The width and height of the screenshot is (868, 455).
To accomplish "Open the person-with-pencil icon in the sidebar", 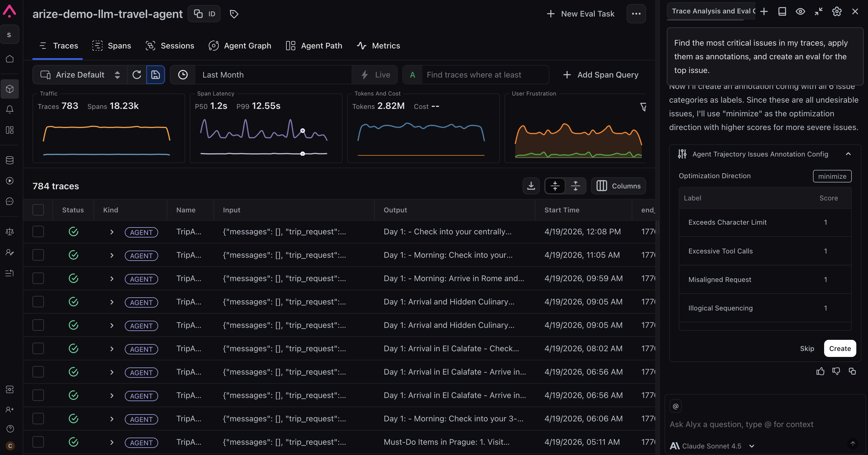I will (10, 252).
